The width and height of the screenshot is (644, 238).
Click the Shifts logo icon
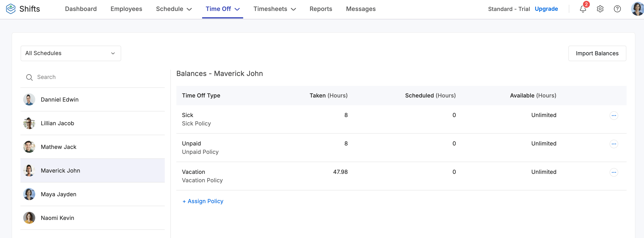coord(11,9)
